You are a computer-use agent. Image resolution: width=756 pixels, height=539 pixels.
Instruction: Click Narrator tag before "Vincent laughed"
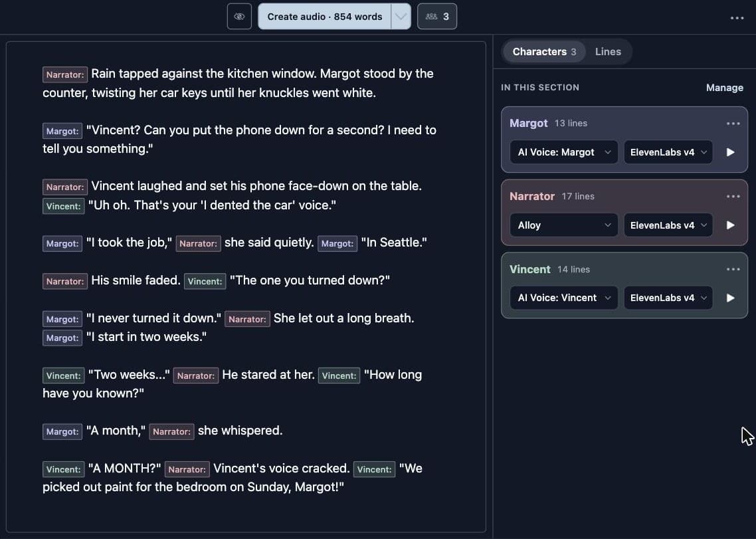[65, 187]
